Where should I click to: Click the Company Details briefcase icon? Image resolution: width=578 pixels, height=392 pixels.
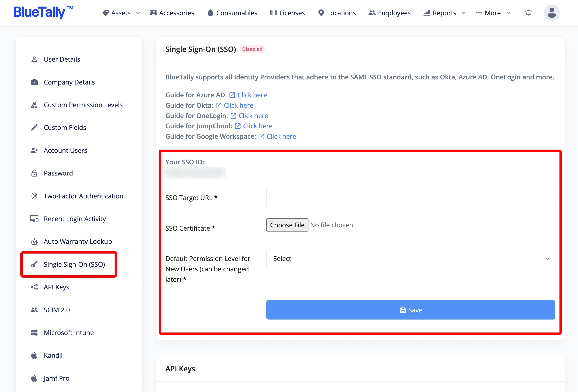coord(34,82)
